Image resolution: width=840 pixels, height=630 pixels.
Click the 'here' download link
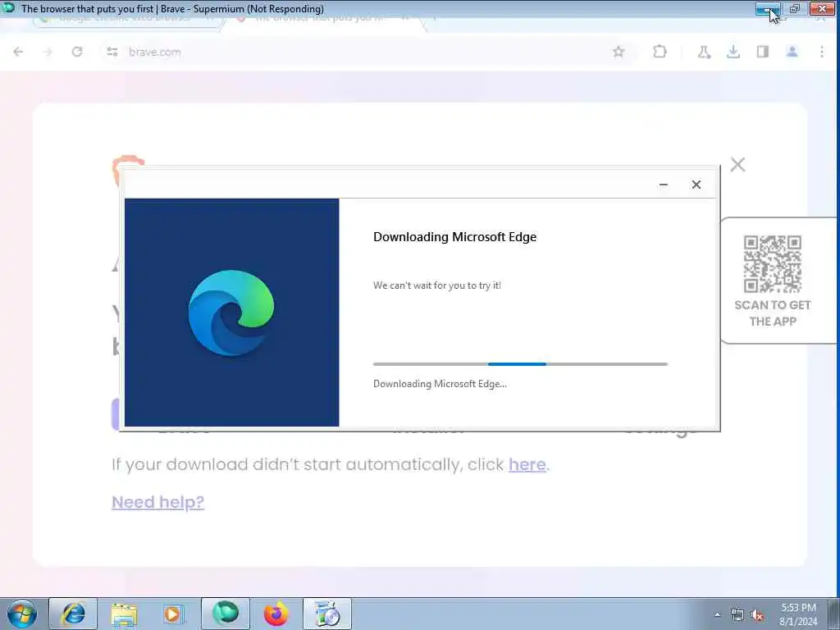pyautogui.click(x=527, y=464)
